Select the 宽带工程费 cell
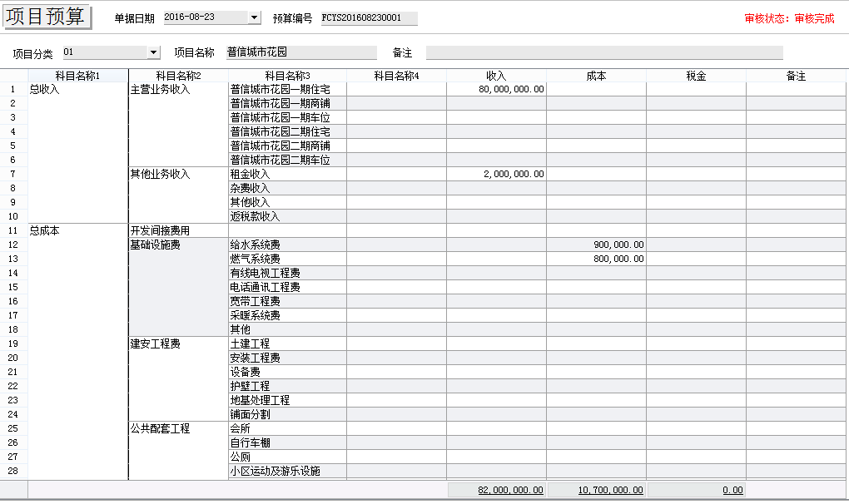This screenshot has height=504, width=849. (287, 301)
